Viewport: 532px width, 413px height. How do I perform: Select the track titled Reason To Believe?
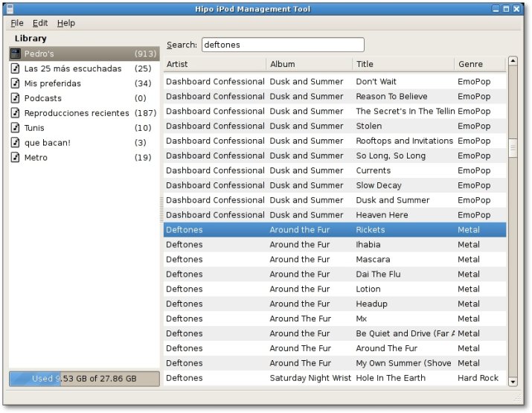335,97
